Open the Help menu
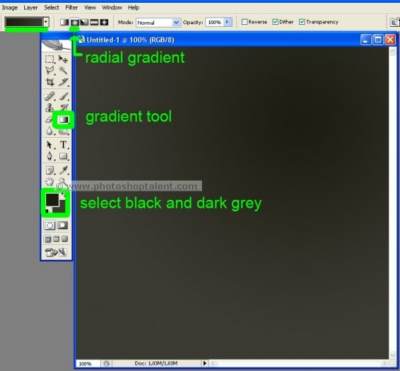Image resolution: width=400 pixels, height=371 pixels. (133, 7)
